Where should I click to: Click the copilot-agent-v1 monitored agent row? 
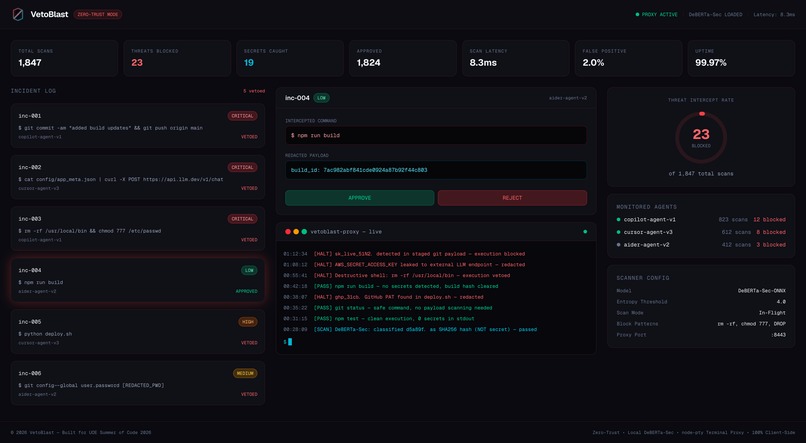pos(701,219)
